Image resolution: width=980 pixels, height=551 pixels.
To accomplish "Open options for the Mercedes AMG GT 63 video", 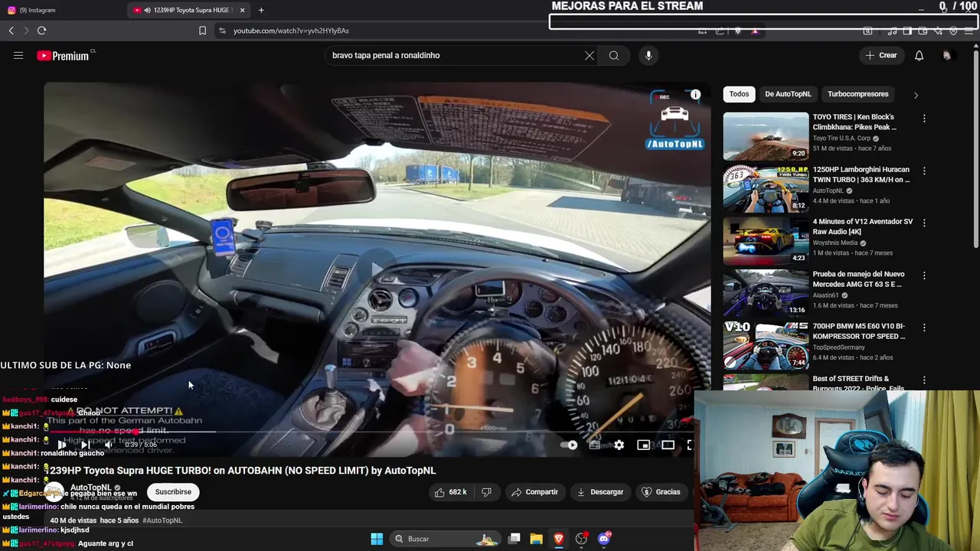I will pyautogui.click(x=924, y=275).
